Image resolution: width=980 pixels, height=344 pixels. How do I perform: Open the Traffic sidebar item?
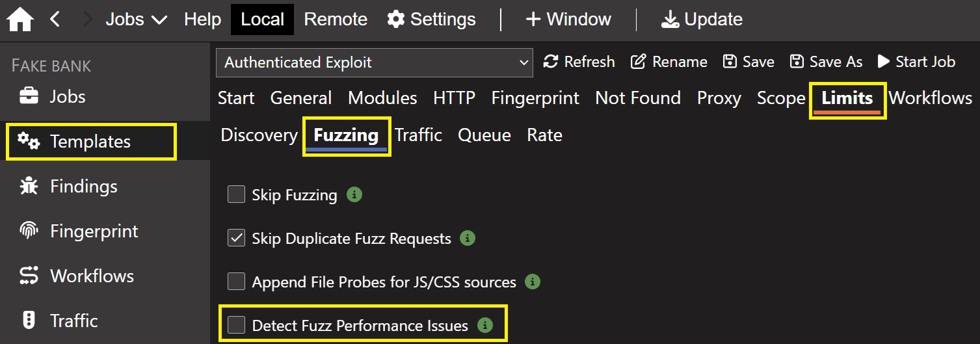point(73,321)
